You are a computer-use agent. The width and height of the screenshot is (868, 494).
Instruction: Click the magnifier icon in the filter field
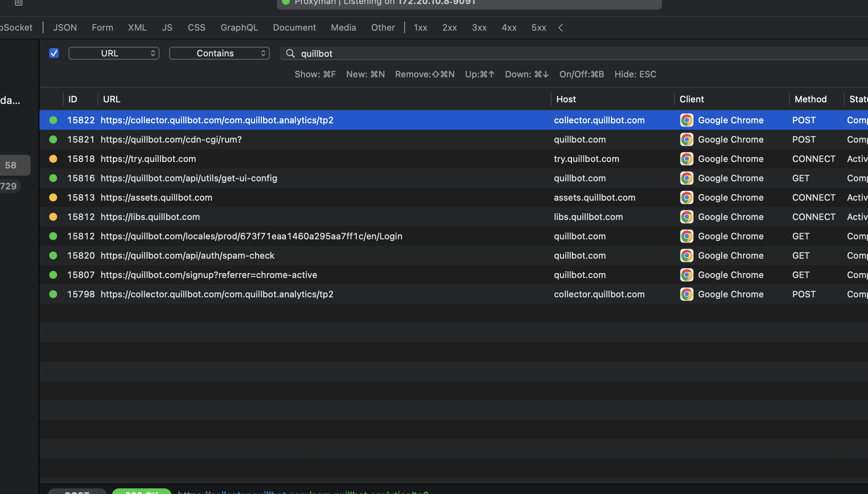tap(290, 53)
